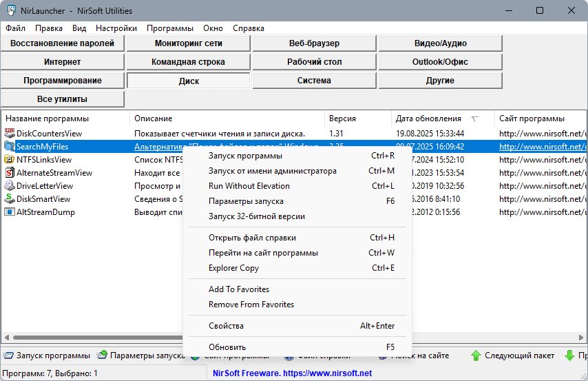Sort list by Название программы column
Screen dimensions: 588x381
click(47, 119)
